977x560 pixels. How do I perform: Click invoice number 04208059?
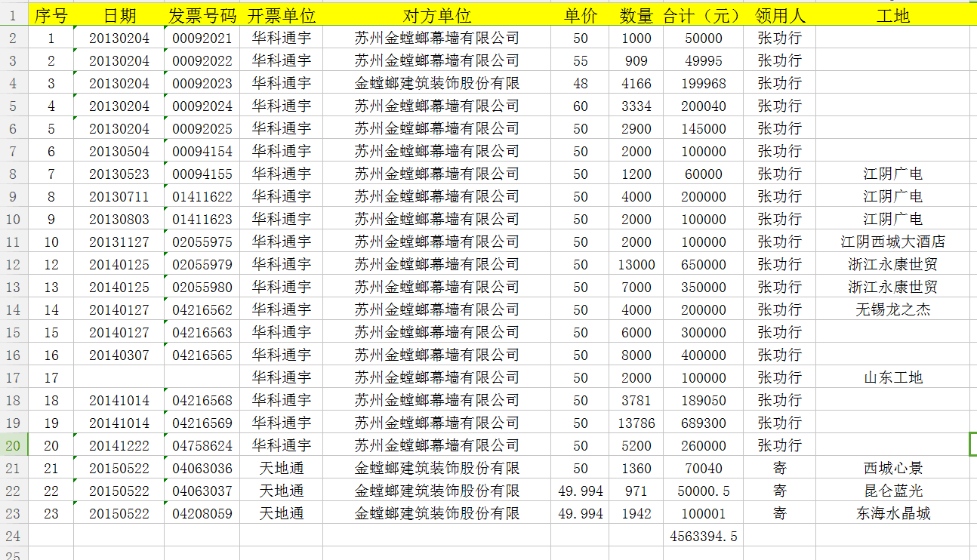(x=202, y=513)
